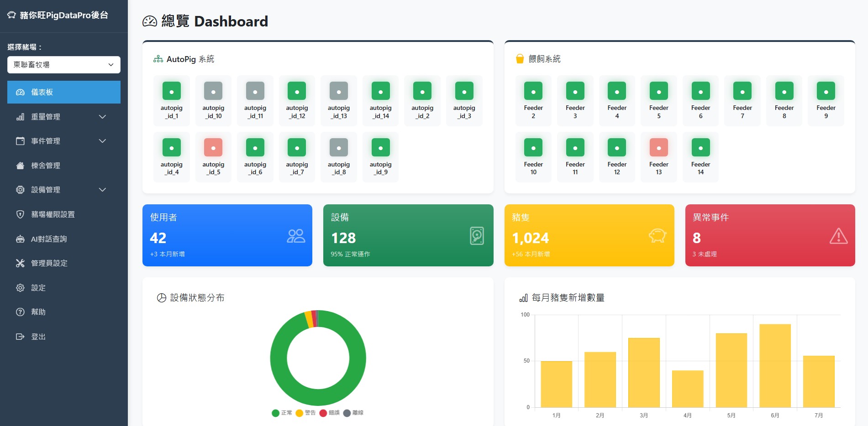Viewport: 868px width, 426px height.
Task: Open AI對話查詢 in the sidebar
Action: pos(64,239)
